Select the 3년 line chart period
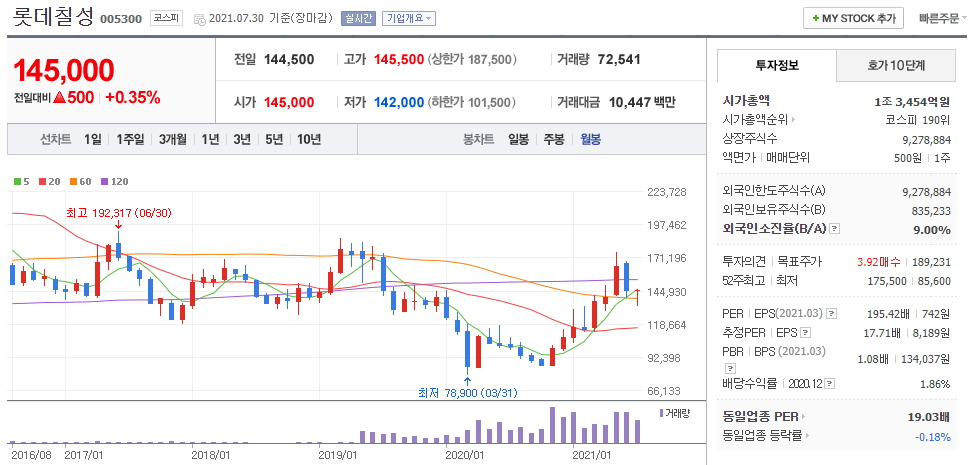 coord(242,139)
